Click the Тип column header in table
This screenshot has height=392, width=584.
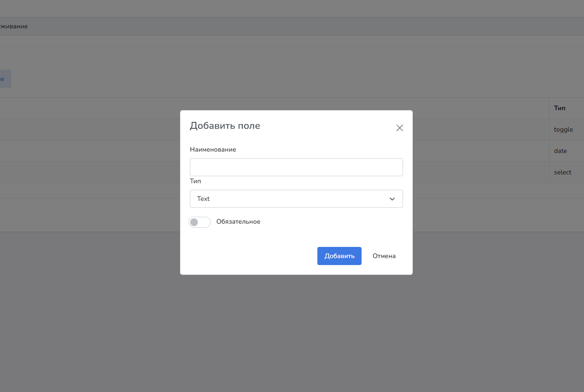pyautogui.click(x=559, y=108)
